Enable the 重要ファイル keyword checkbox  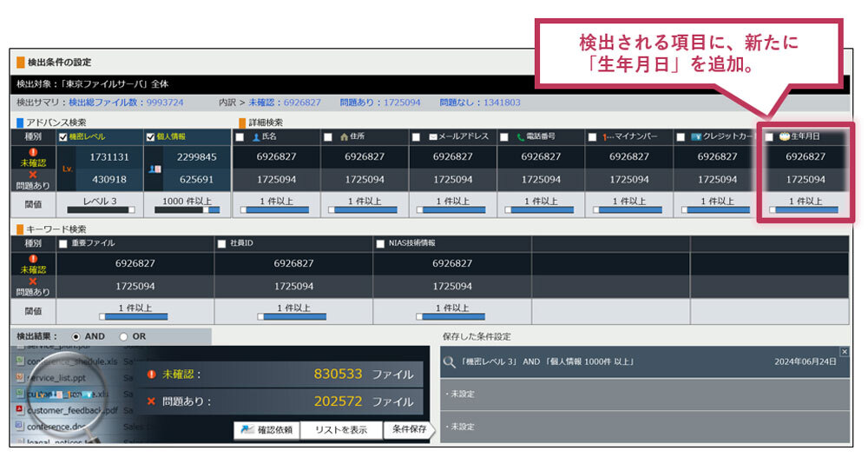(62, 244)
